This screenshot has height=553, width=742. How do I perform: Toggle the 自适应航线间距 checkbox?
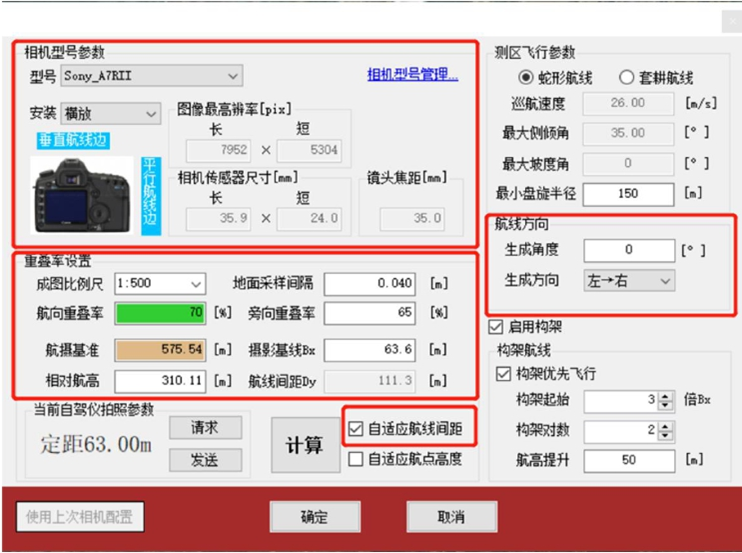coord(355,429)
